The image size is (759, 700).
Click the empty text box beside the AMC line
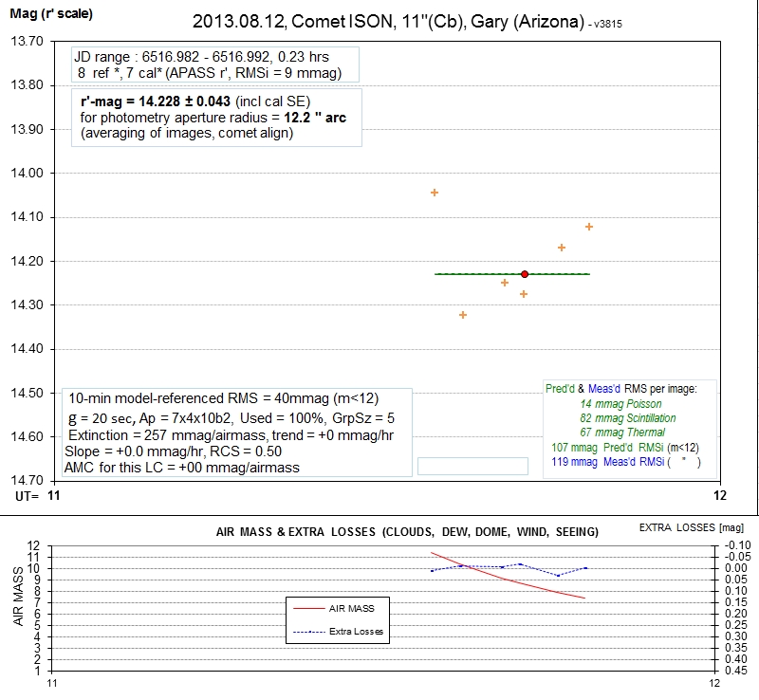coord(472,466)
